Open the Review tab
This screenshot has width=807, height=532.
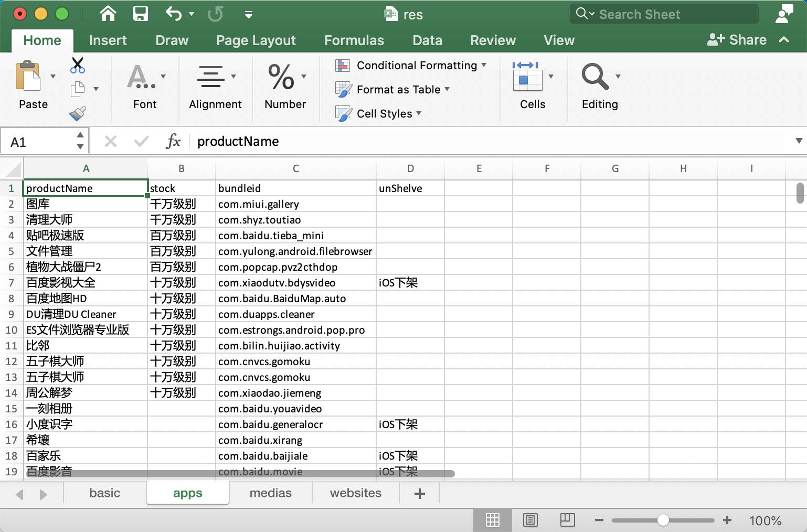[493, 40]
